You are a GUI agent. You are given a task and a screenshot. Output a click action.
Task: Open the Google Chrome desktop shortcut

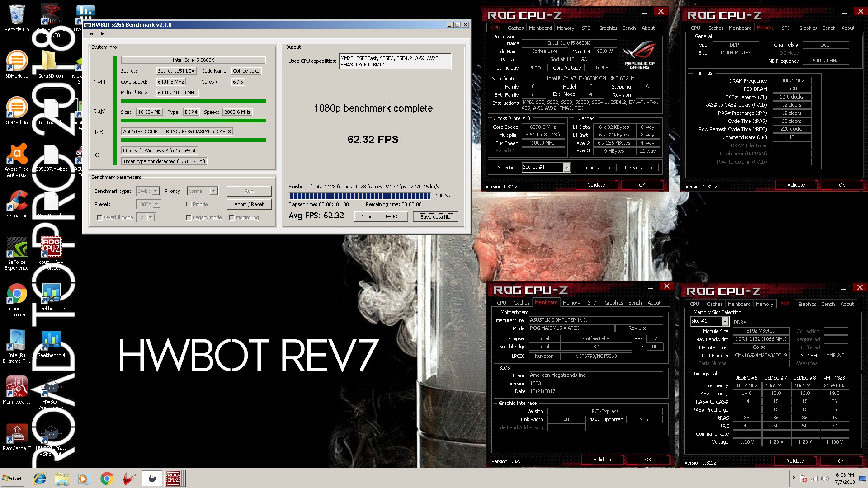pyautogui.click(x=17, y=300)
